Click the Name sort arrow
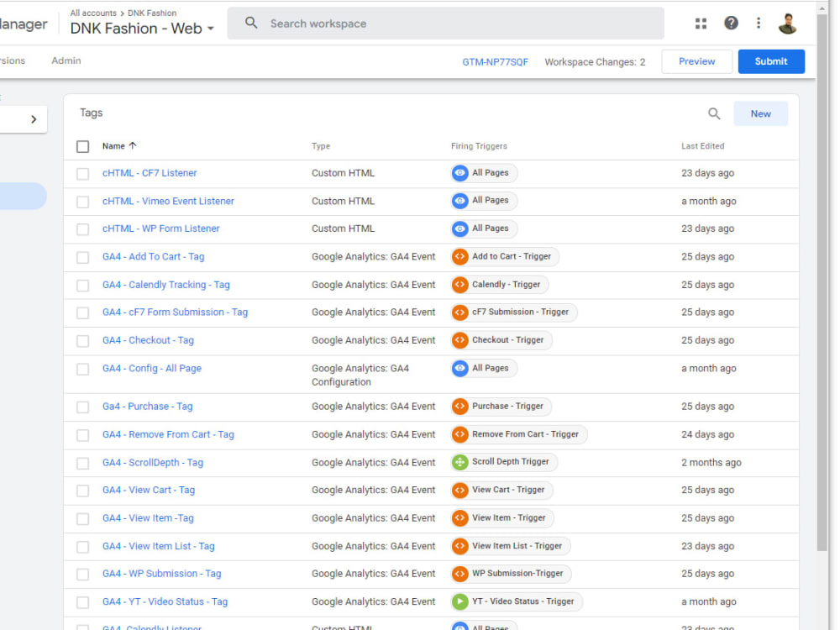The height and width of the screenshot is (630, 840). point(133,145)
